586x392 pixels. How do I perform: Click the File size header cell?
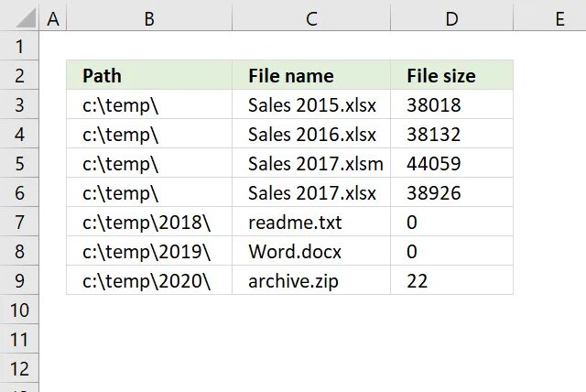pyautogui.click(x=451, y=76)
